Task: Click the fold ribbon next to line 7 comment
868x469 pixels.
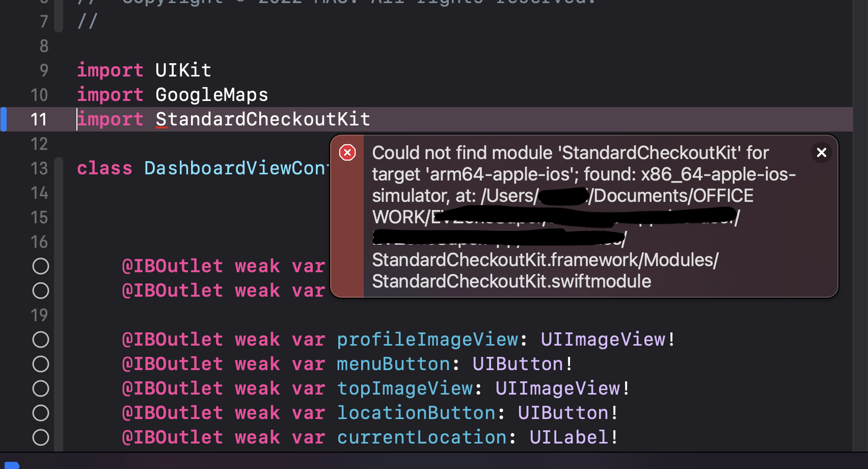Action: tap(58, 21)
